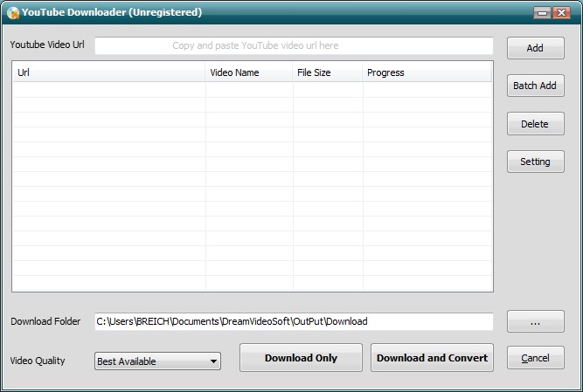Click the File Size column header
The height and width of the screenshot is (392, 583).
(328, 72)
